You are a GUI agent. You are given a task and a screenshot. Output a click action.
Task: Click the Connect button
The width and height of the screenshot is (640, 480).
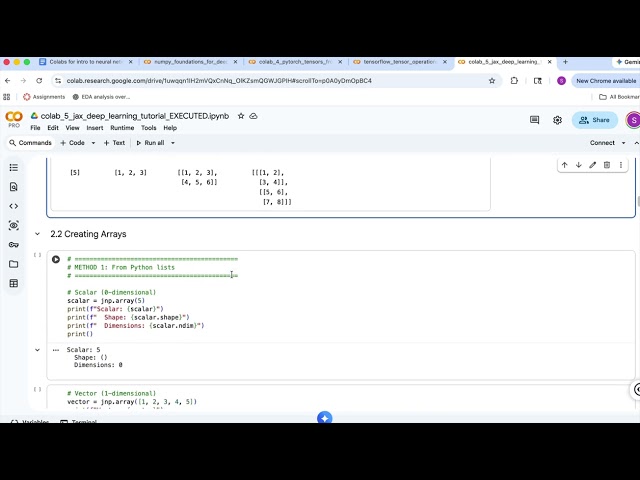click(602, 143)
